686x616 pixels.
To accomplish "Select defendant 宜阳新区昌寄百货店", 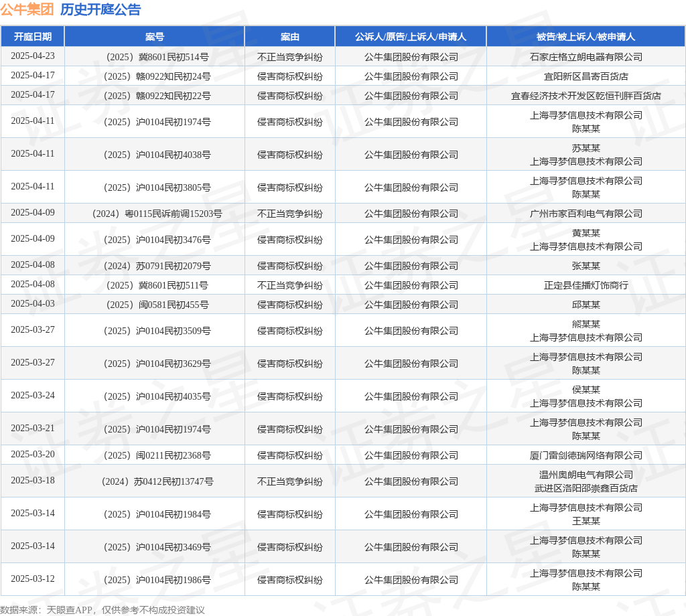I will (586, 76).
